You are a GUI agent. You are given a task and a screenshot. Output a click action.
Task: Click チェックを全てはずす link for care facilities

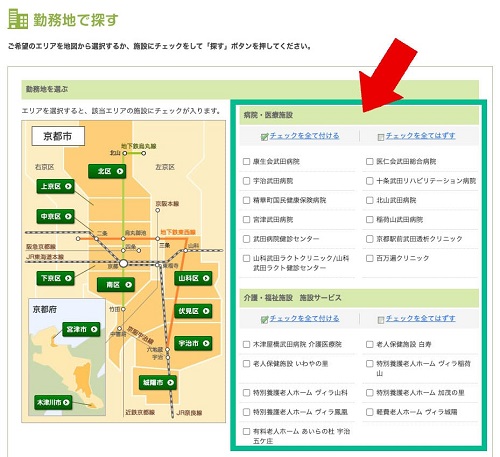pos(421,318)
